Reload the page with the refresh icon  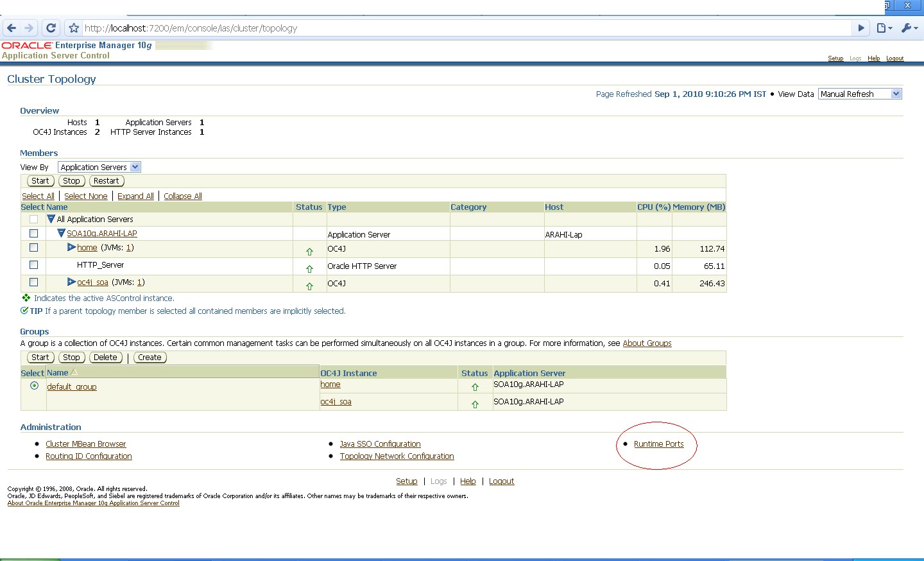51,28
